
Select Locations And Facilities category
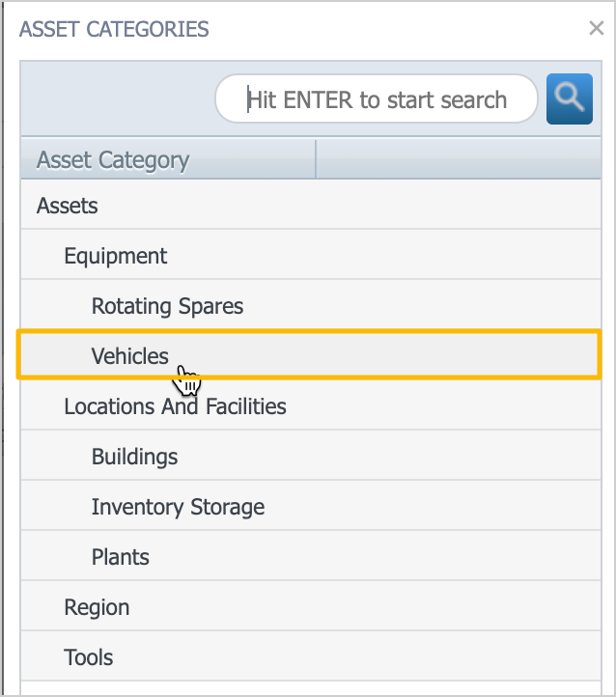coord(175,406)
